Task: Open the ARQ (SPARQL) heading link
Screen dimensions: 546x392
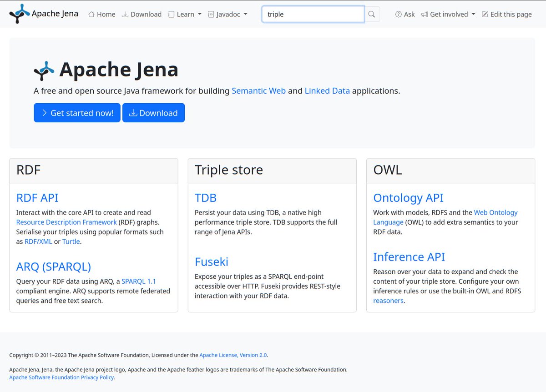Action: pyautogui.click(x=54, y=266)
